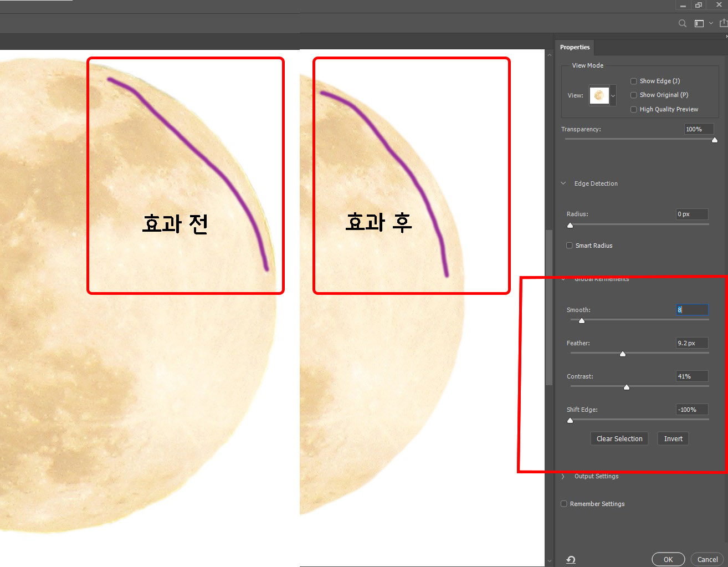Screen dimensions: 728x567
Task: Open the View mode dropdown arrow
Action: point(613,95)
